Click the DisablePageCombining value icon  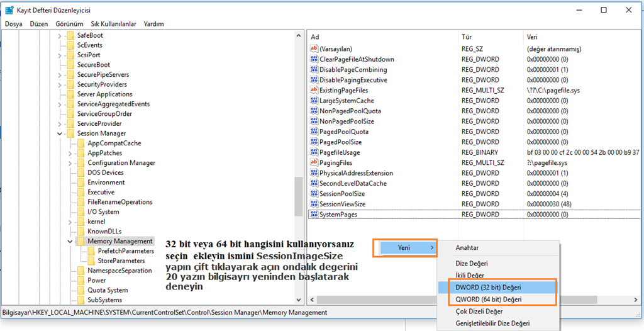314,69
